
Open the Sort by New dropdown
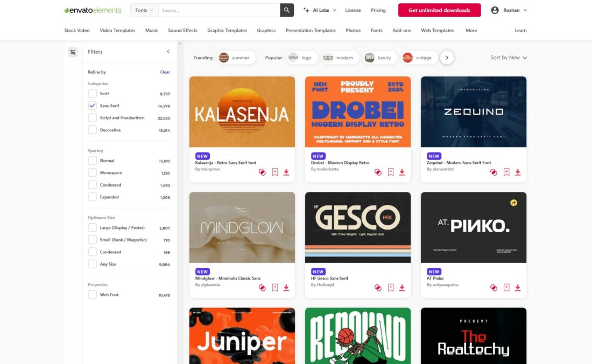[508, 57]
